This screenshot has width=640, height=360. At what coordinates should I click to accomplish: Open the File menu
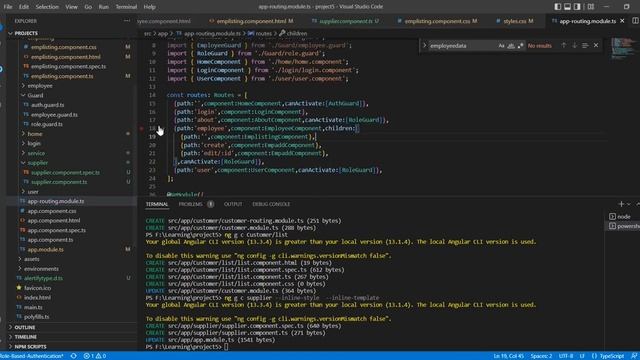pos(8,7)
